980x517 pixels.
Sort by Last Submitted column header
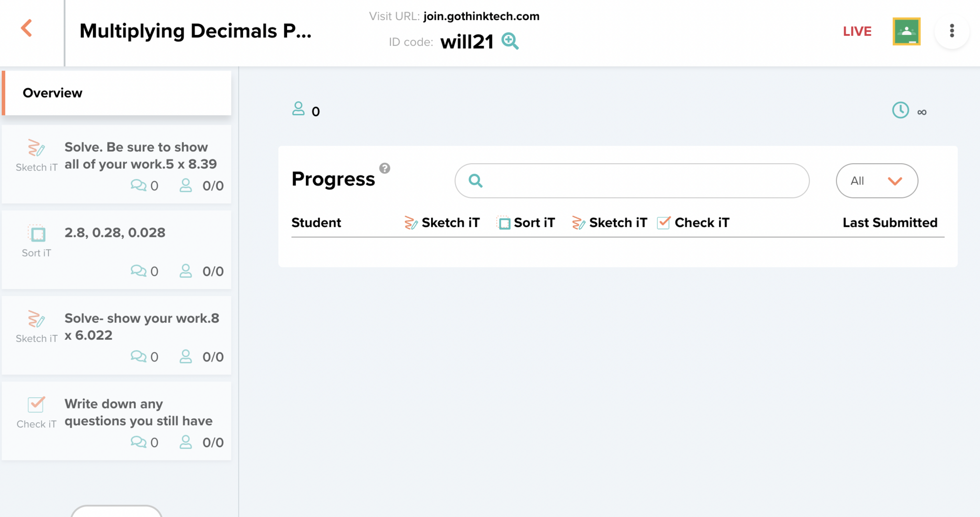(x=890, y=223)
